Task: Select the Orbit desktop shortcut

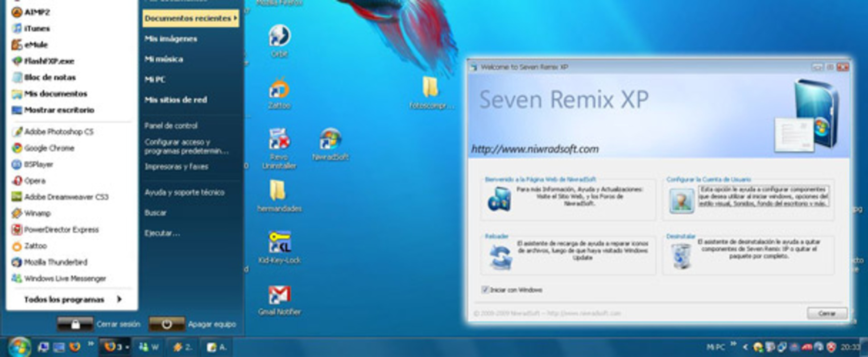Action: pos(279,41)
